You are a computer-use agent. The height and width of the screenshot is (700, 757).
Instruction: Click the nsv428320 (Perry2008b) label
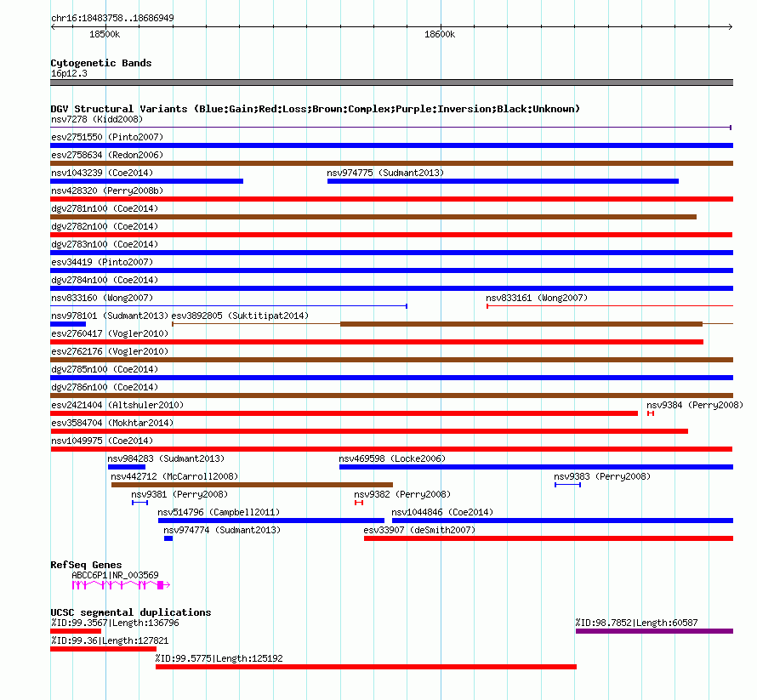(x=107, y=191)
